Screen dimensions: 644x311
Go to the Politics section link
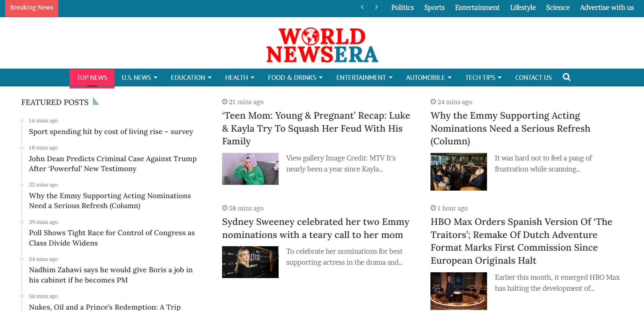(x=402, y=8)
